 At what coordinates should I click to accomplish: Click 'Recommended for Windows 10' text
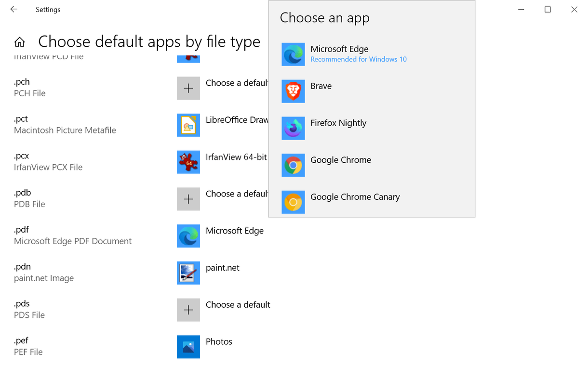point(359,59)
